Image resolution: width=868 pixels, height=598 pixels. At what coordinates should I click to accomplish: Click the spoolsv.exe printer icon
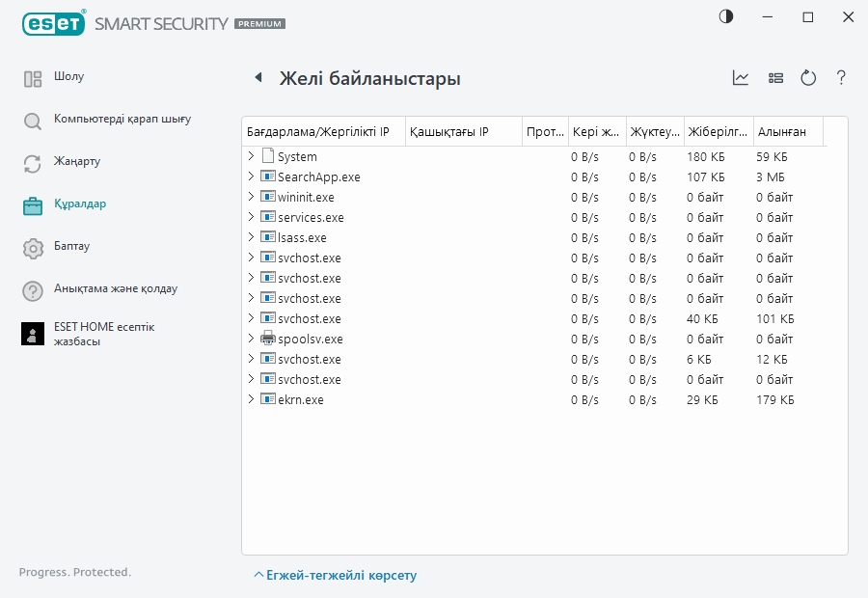click(267, 339)
